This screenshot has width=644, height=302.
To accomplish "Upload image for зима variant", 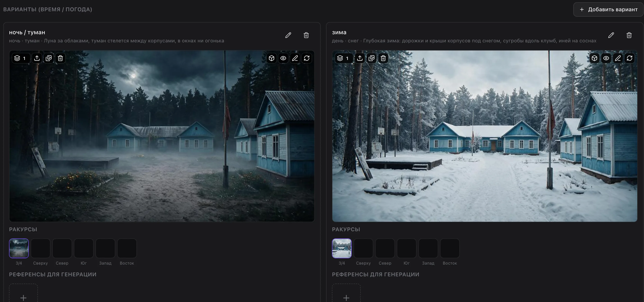I will [x=360, y=58].
